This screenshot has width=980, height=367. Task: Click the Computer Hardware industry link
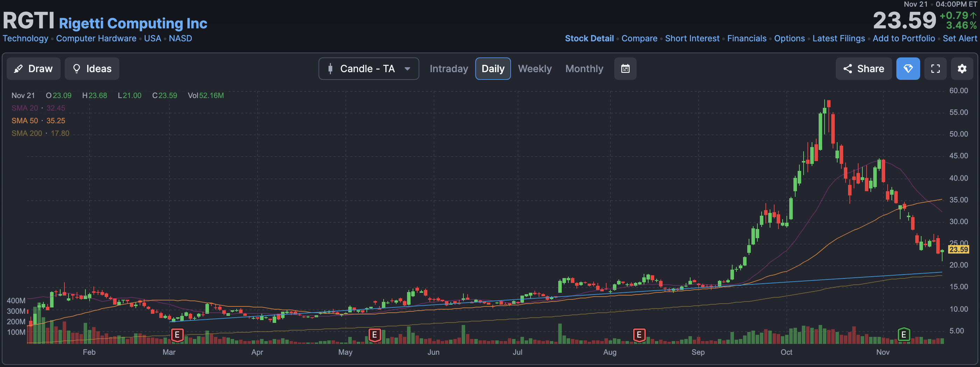96,39
